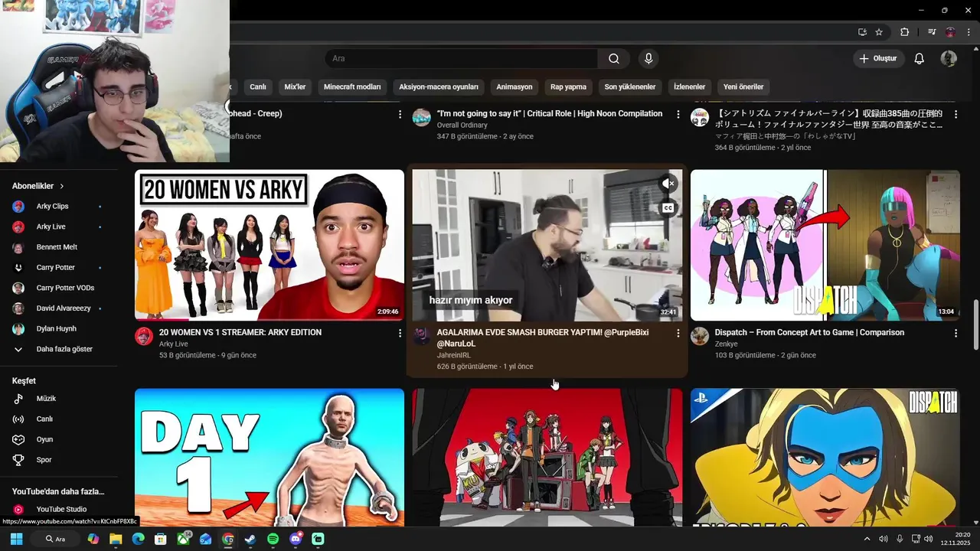Click the Oluştur create button

(879, 59)
